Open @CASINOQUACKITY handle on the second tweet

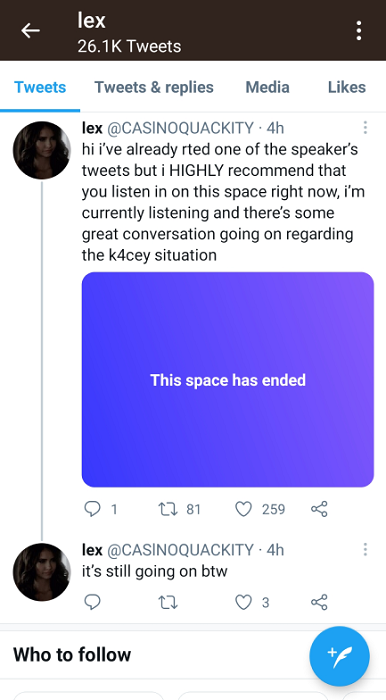pos(180,550)
